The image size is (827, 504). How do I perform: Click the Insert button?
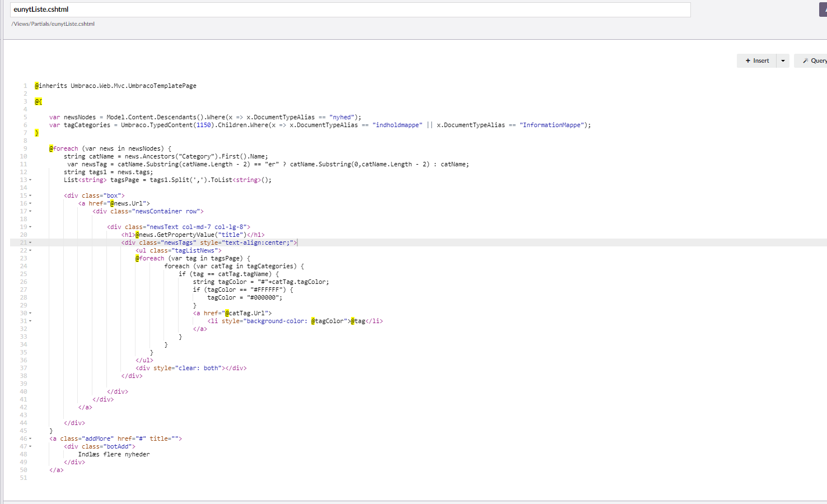click(x=757, y=60)
